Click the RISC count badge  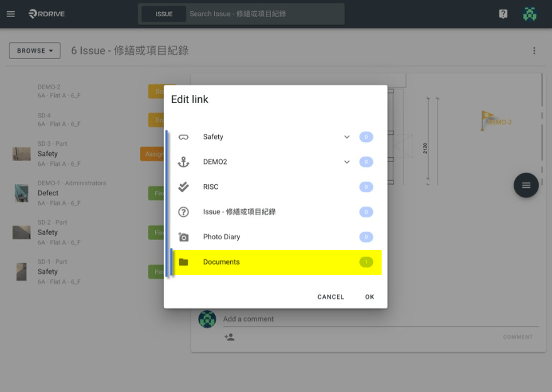click(x=366, y=187)
